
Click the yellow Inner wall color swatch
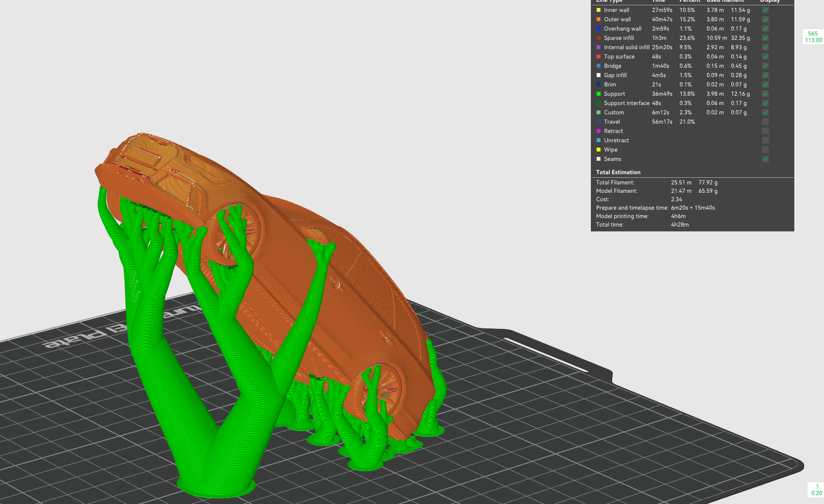tap(598, 10)
